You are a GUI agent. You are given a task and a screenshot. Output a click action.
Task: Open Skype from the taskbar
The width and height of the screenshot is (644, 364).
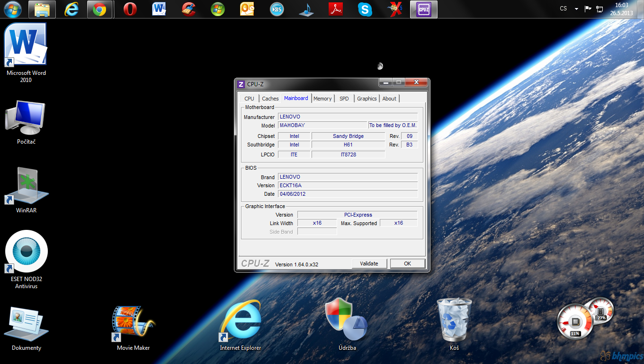tap(365, 9)
